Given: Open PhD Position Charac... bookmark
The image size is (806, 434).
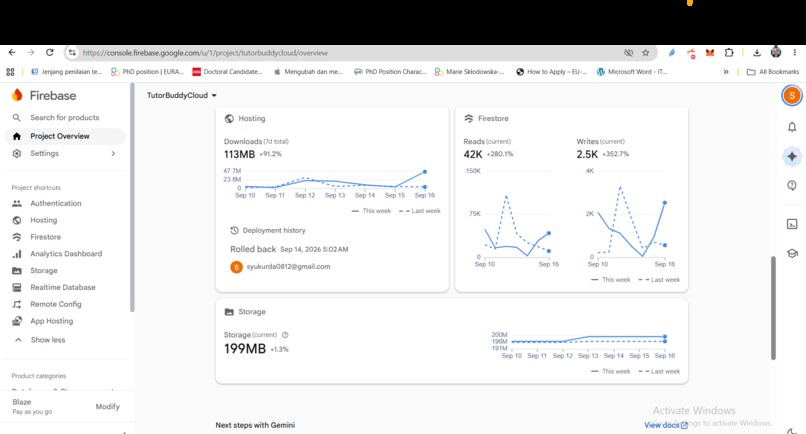Looking at the screenshot, I should (x=390, y=72).
